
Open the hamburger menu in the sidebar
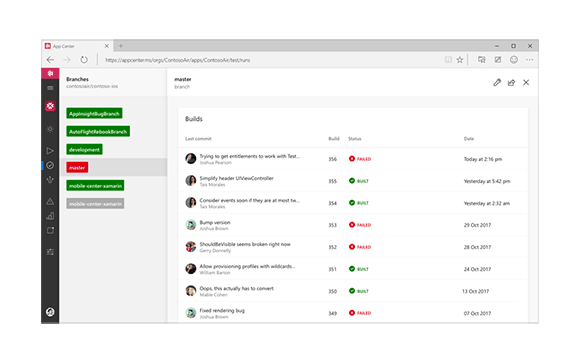50,88
